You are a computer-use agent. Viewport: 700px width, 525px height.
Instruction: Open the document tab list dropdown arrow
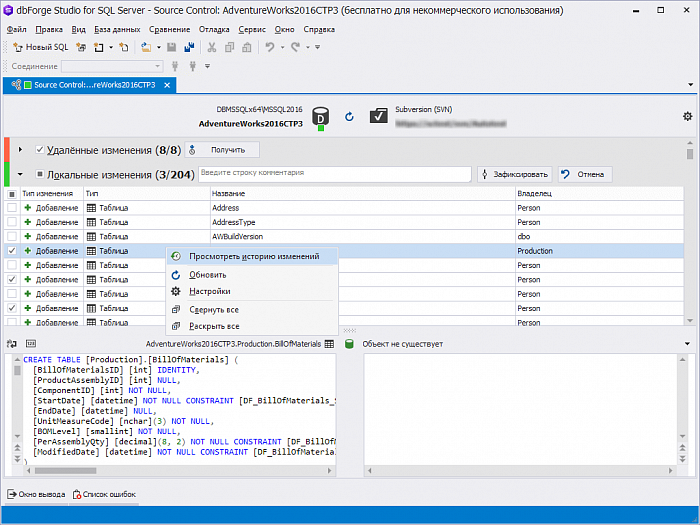click(690, 84)
